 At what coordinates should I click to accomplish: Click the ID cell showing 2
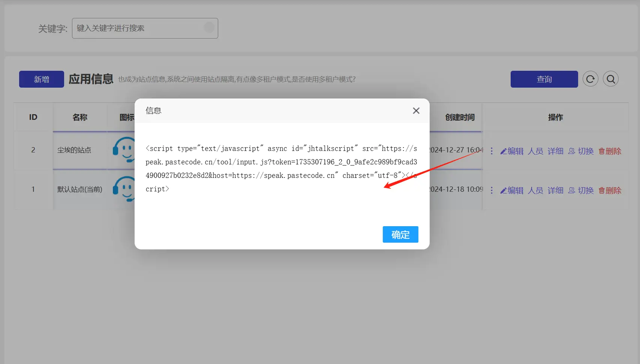(x=33, y=150)
